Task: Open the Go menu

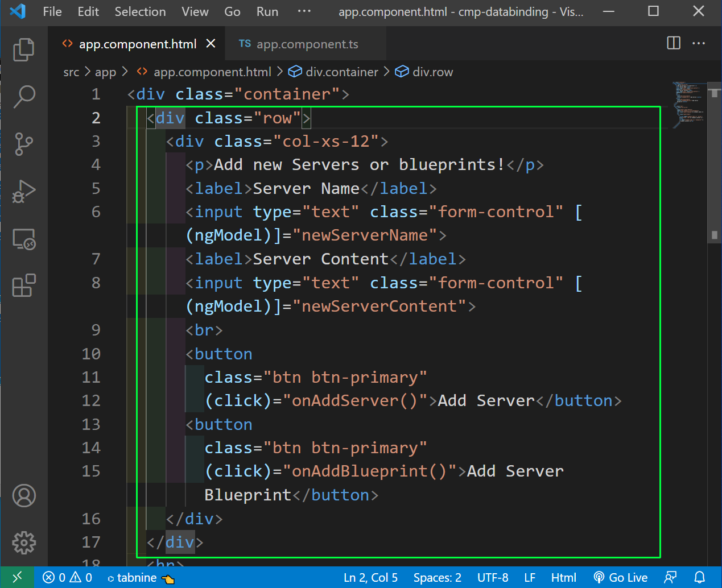Action: pyautogui.click(x=232, y=11)
